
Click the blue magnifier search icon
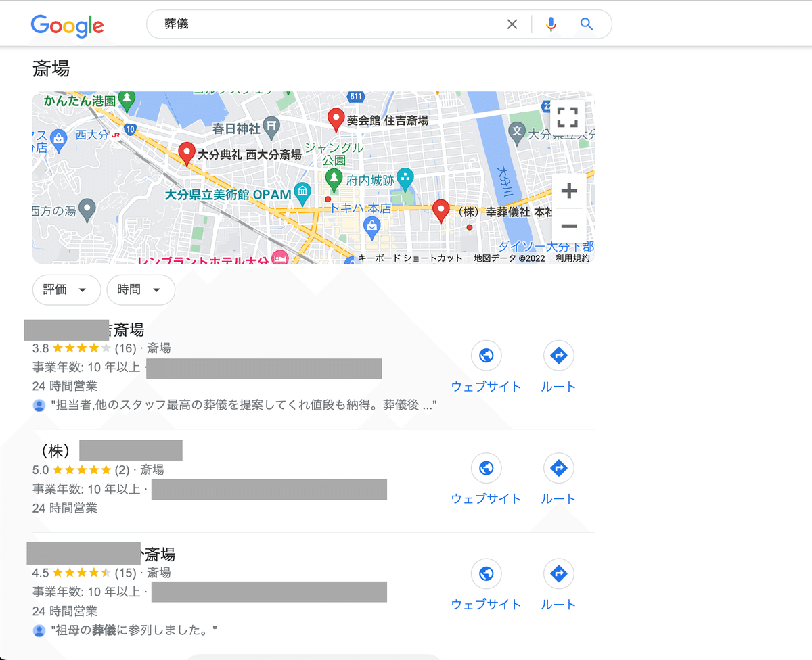587,24
